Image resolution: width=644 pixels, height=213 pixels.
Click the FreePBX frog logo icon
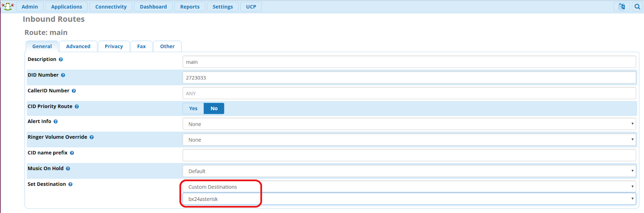pos(8,6)
